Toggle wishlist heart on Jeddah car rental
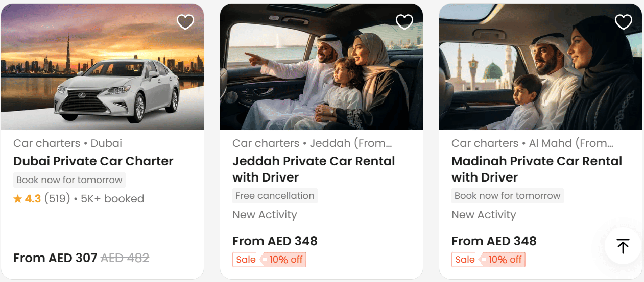Image resolution: width=644 pixels, height=282 pixels. click(404, 22)
